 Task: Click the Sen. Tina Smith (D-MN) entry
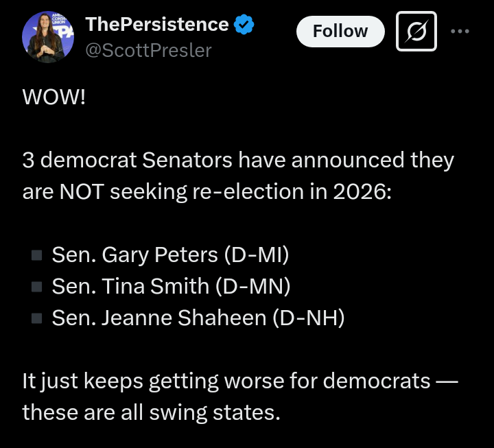pyautogui.click(x=171, y=287)
